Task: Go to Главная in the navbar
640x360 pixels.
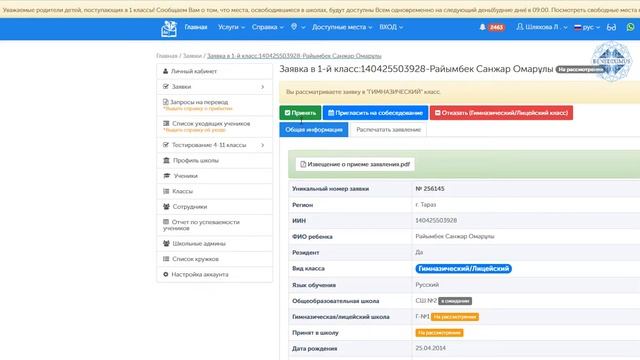Action: [x=196, y=27]
